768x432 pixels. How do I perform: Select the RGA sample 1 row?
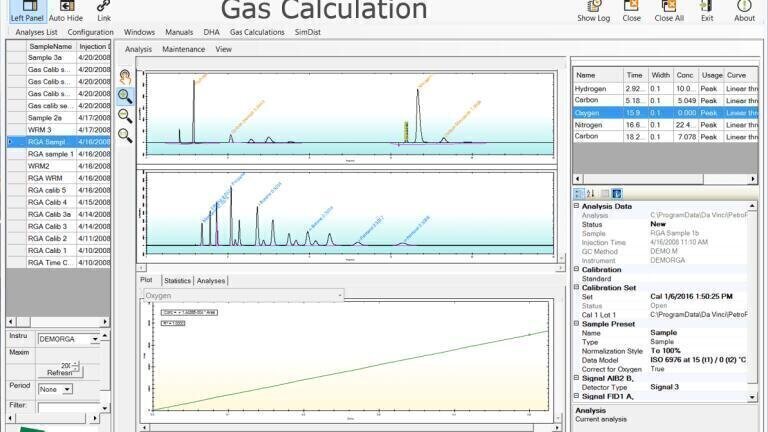(59, 154)
